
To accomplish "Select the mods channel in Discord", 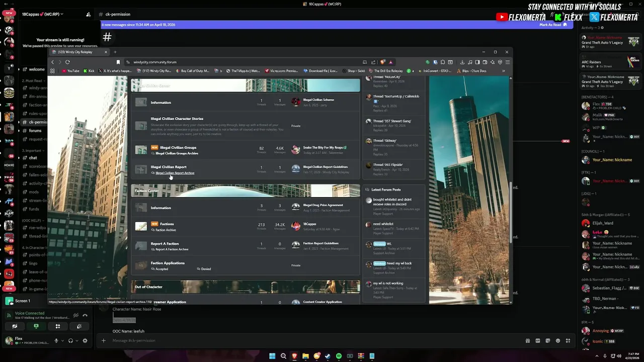I will tap(34, 192).
